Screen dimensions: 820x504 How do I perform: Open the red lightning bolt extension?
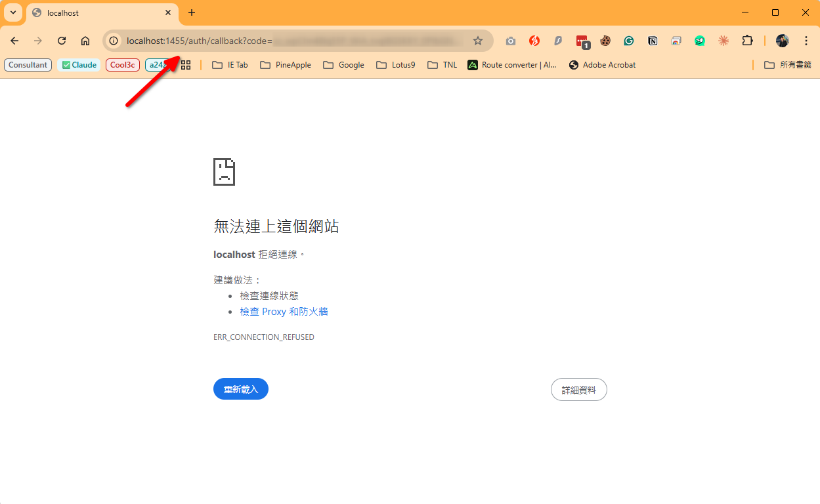(x=534, y=41)
